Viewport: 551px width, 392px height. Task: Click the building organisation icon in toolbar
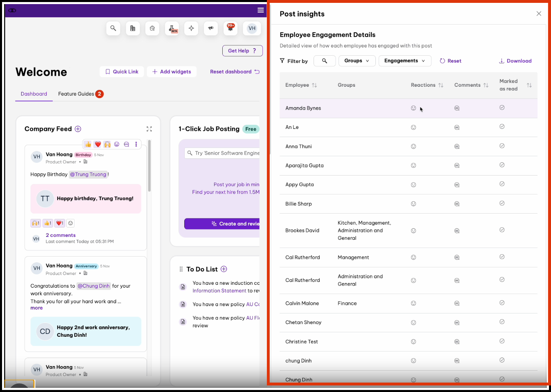[133, 28]
